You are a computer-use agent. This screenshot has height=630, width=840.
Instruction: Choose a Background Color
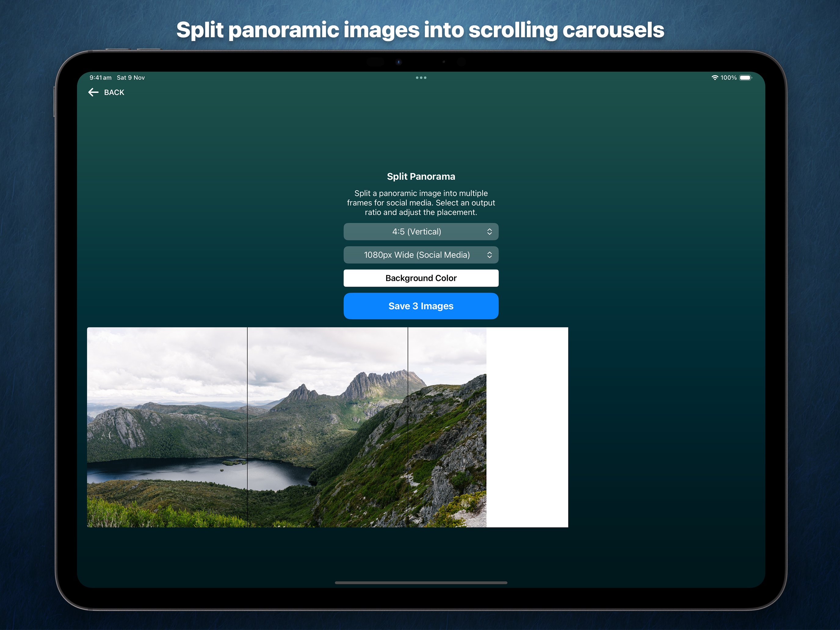tap(421, 278)
